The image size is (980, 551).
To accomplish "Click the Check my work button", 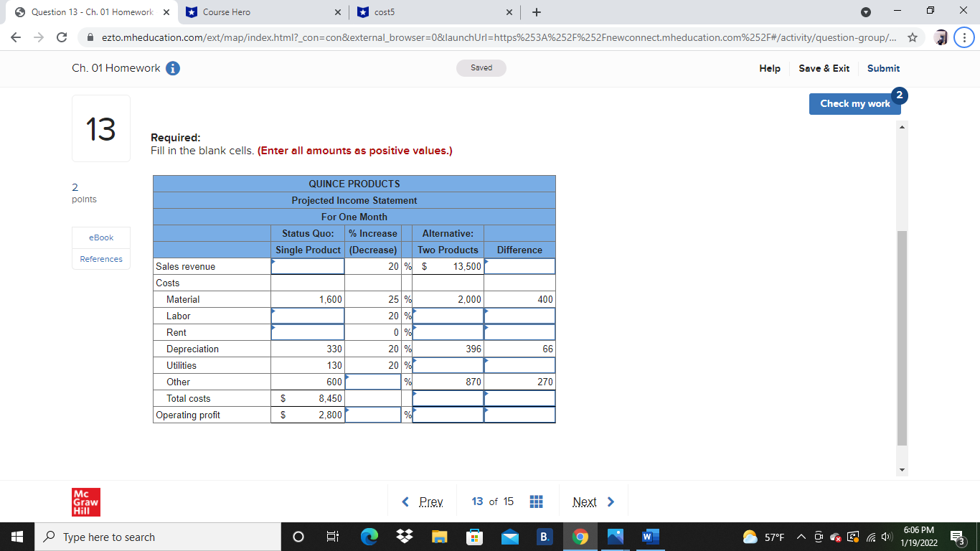I will click(854, 103).
